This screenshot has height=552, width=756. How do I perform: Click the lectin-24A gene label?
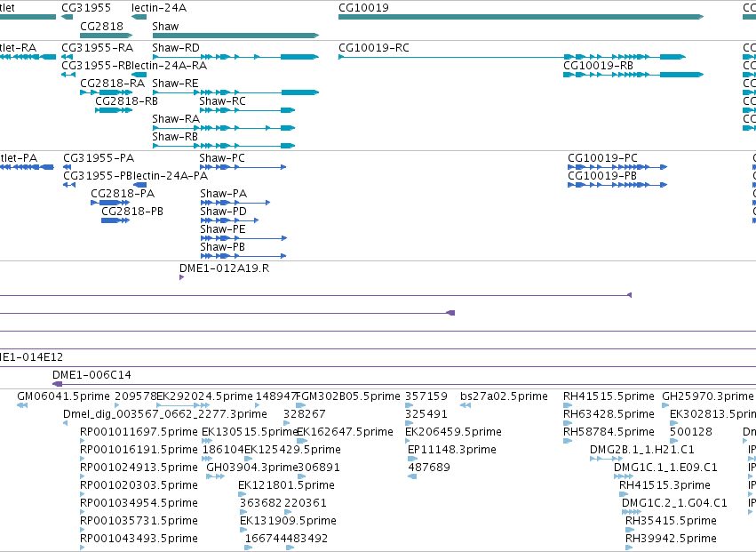159,8
